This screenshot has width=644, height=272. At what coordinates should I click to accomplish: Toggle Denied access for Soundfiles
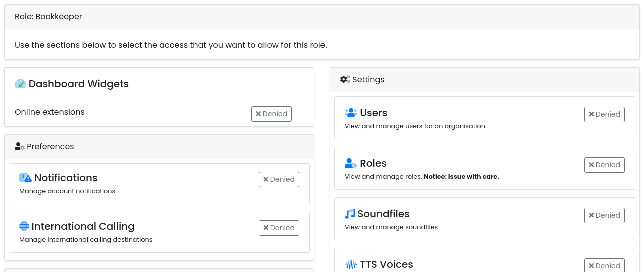pos(604,215)
